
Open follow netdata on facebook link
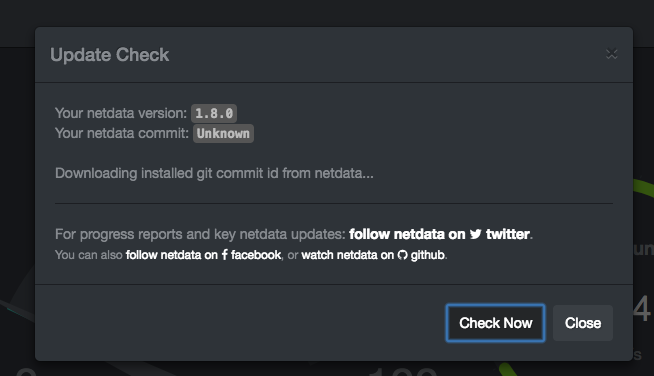[203, 255]
